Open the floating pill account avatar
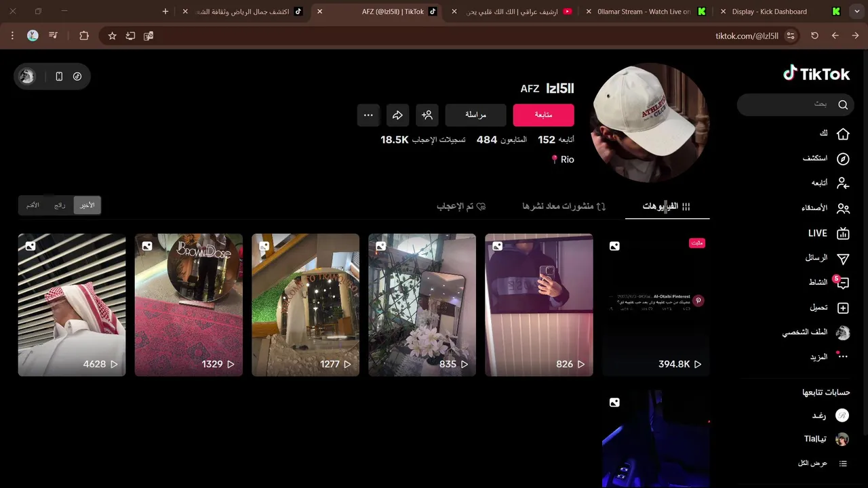 pyautogui.click(x=27, y=77)
